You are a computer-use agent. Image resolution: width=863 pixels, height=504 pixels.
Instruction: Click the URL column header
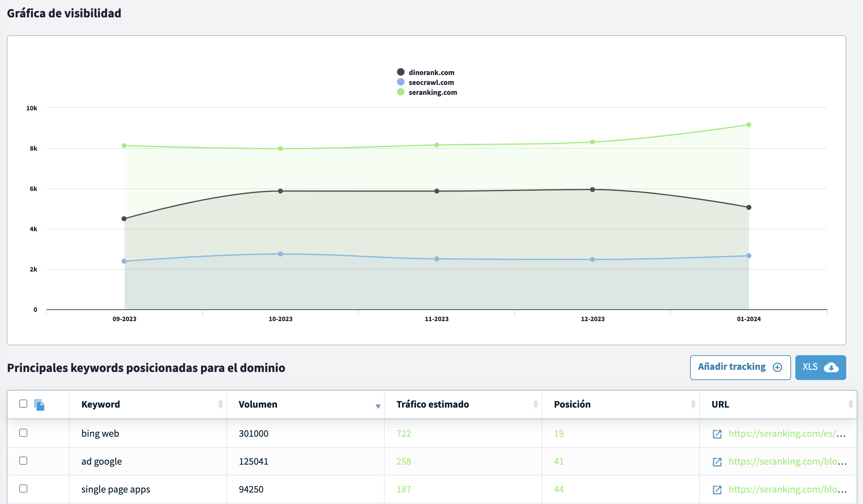tap(720, 404)
